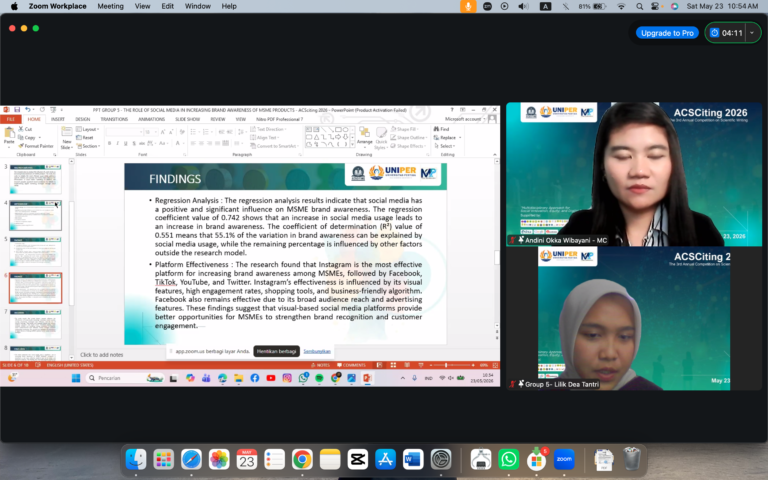Open the Align Text dropdown

coord(264,138)
